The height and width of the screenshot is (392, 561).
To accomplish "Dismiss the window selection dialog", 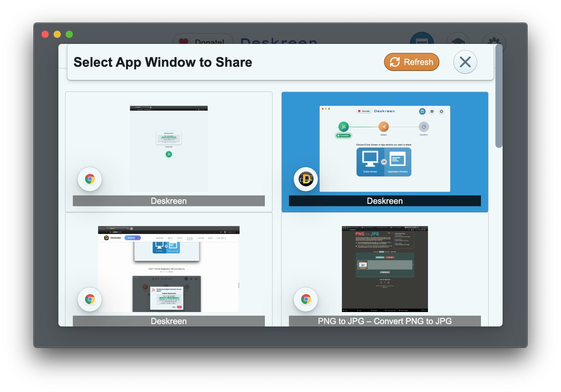I will point(465,62).
